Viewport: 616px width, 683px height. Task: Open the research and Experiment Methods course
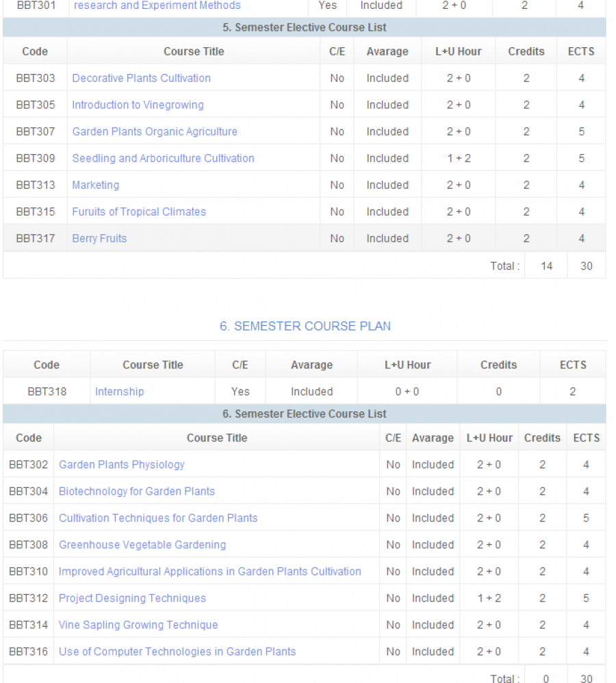coord(157,5)
